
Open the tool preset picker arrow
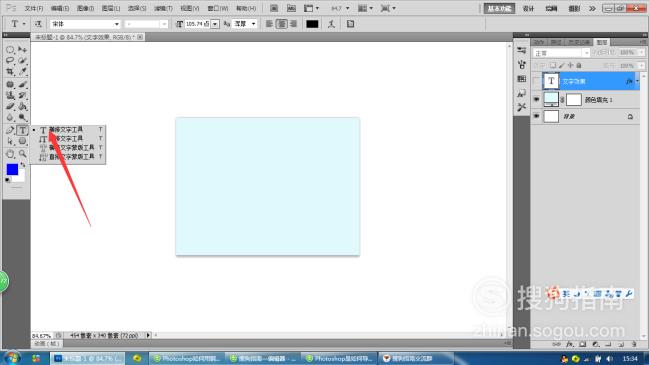point(24,24)
